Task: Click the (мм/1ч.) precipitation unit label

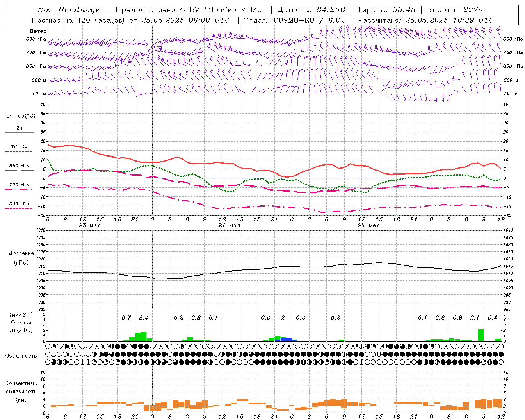Action: [x=21, y=330]
